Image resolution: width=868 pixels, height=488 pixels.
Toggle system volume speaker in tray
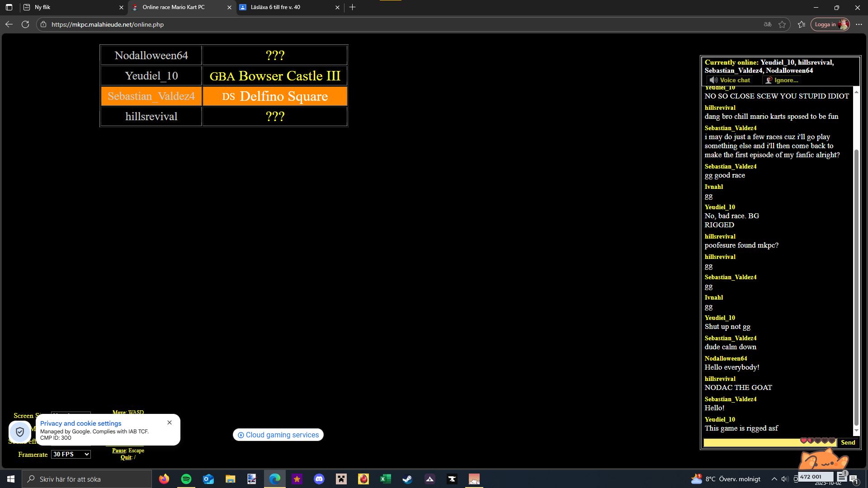(x=785, y=479)
